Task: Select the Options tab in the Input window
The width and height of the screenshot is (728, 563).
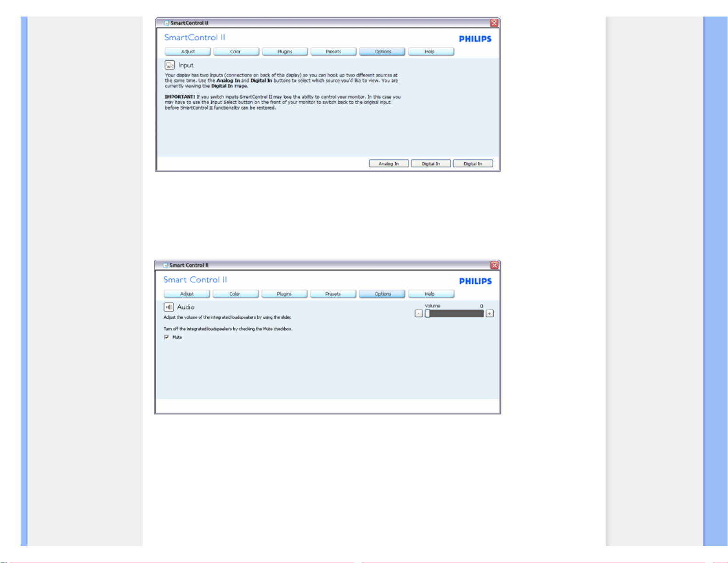Action: pos(382,51)
